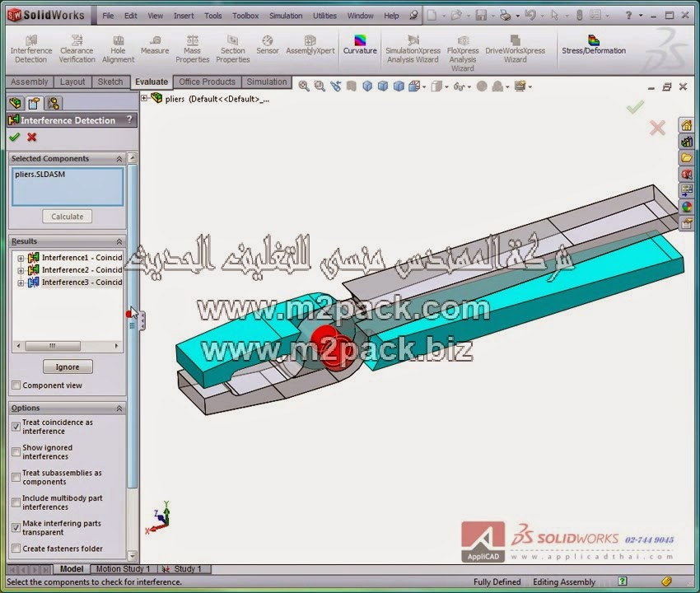700x593 pixels.
Task: Click Zoom to Fit in view toolbar
Action: (304, 86)
